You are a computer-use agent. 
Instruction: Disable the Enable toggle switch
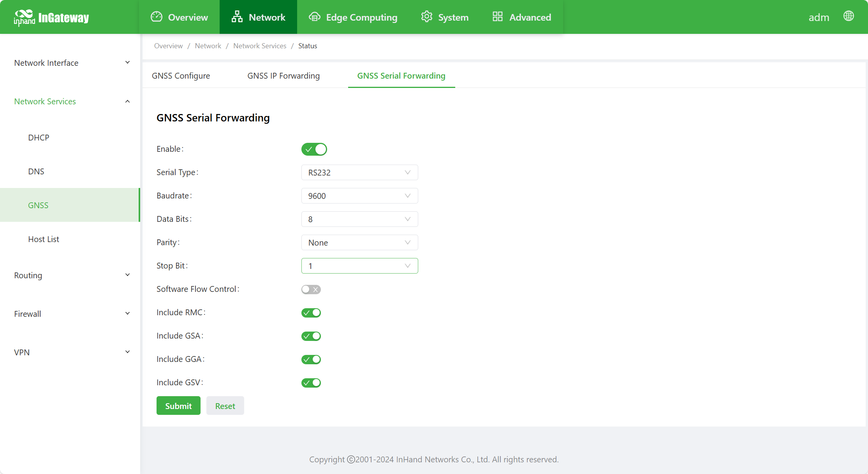[x=314, y=149]
